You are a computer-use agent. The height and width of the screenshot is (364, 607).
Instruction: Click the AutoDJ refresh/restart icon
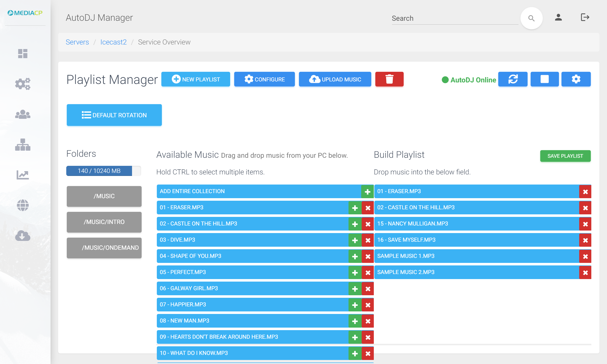(513, 79)
